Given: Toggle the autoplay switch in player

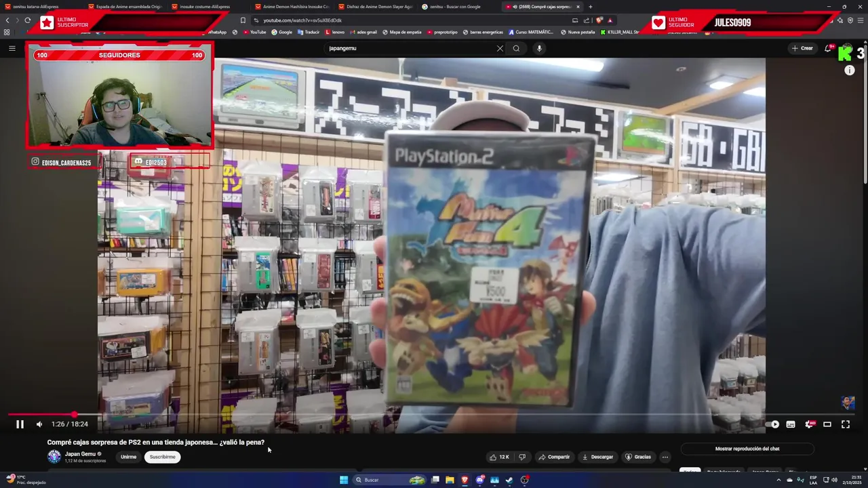Looking at the screenshot, I should pyautogui.click(x=772, y=424).
